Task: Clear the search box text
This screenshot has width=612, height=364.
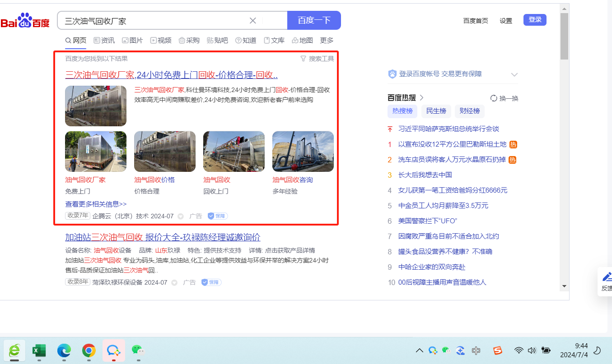Action: 253,20
